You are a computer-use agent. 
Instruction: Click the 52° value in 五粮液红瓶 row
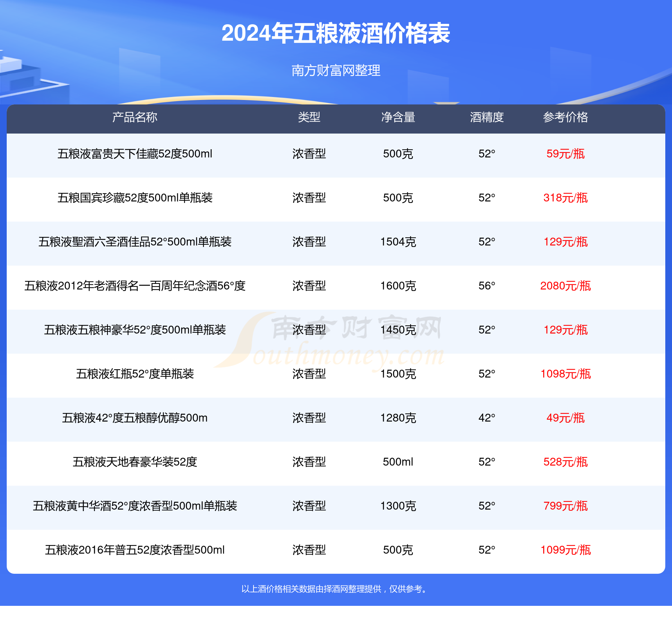tap(487, 374)
